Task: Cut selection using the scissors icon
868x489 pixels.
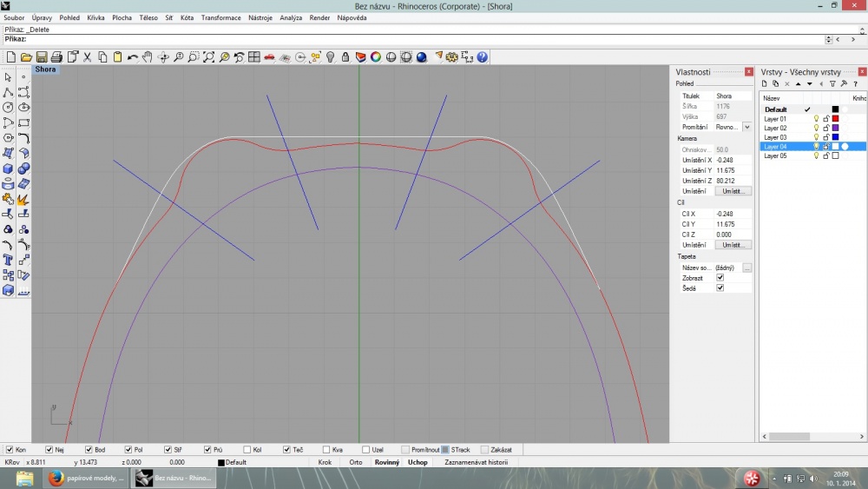Action: point(87,57)
